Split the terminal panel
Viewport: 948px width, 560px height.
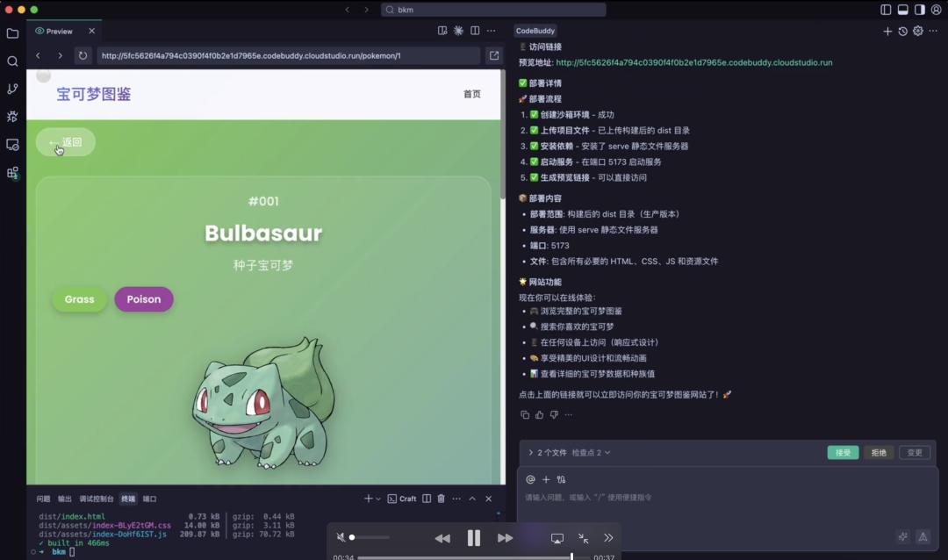tap(427, 499)
